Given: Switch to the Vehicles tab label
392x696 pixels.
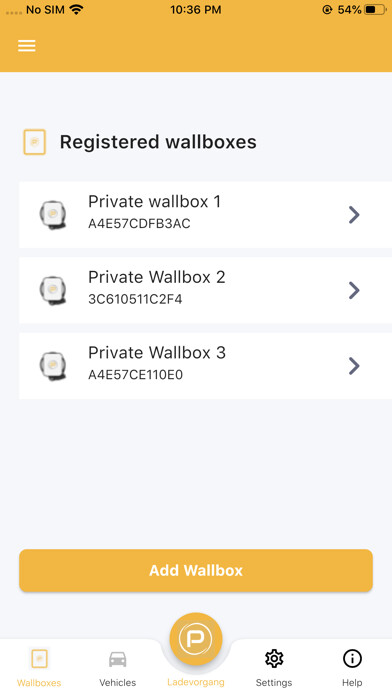Looking at the screenshot, I should coord(118,682).
